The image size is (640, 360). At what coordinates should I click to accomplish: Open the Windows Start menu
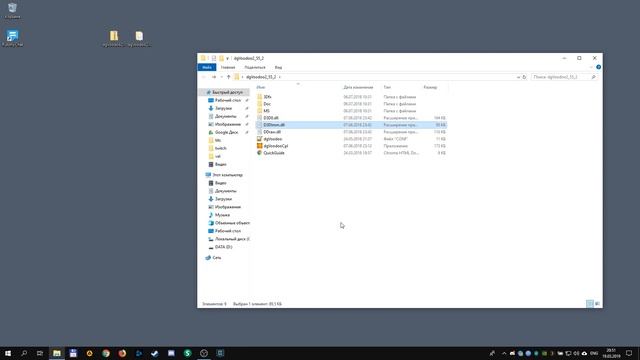(8, 353)
